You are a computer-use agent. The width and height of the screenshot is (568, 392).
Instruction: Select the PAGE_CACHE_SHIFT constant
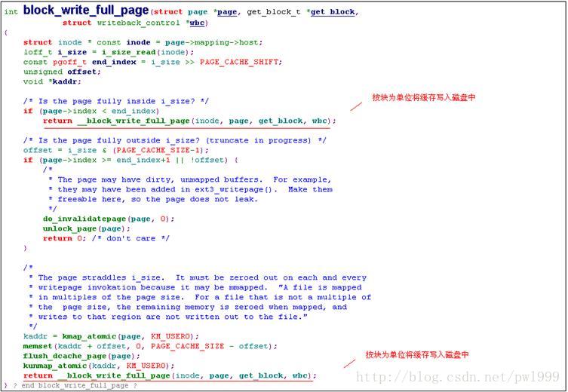pos(239,62)
